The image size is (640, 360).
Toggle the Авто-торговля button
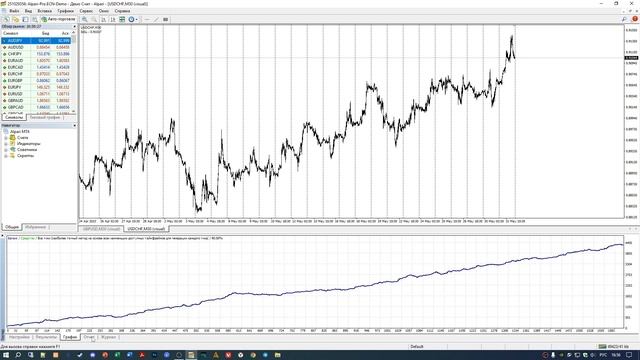pos(58,19)
